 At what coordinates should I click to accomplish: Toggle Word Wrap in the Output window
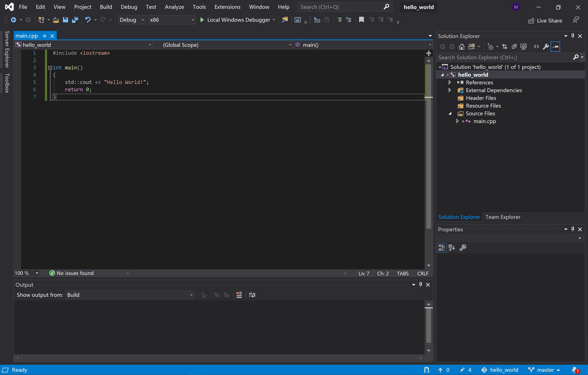(252, 295)
